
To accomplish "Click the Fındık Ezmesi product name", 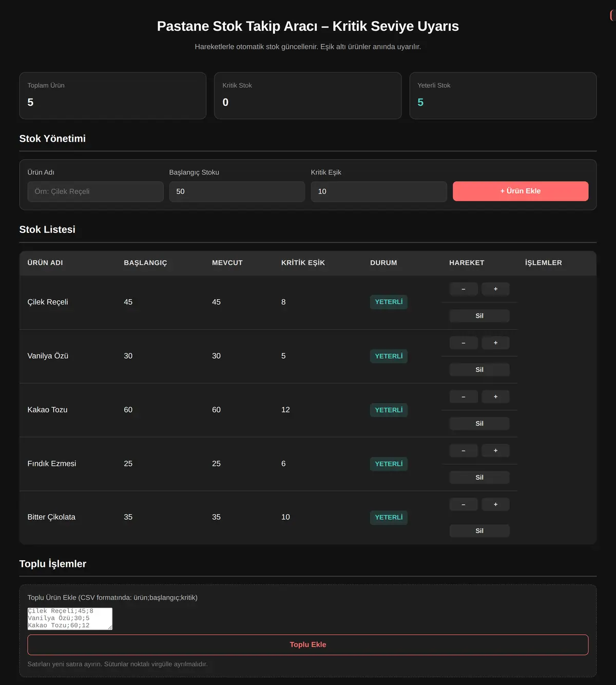I will click(52, 464).
